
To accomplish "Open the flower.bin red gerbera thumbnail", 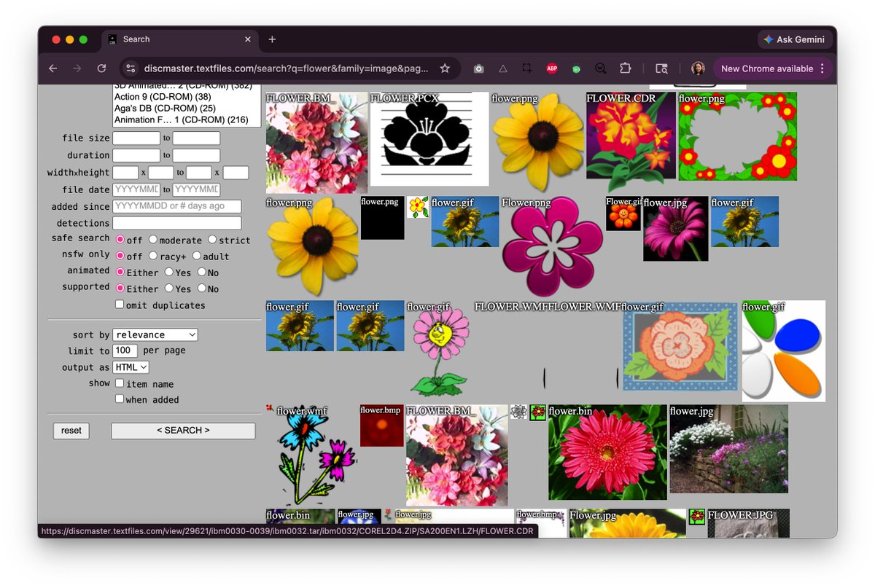I will [608, 452].
